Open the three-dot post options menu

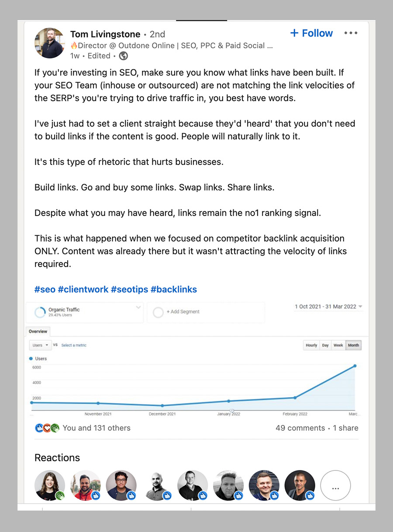(x=351, y=34)
